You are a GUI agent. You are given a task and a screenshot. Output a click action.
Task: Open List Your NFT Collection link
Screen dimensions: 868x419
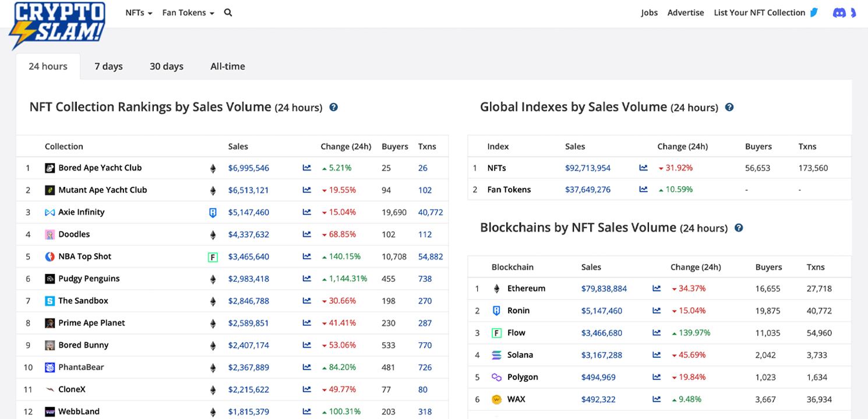point(760,12)
